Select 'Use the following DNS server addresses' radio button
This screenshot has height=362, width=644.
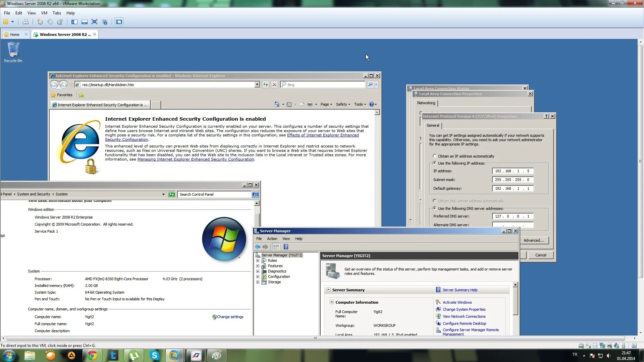435,208
